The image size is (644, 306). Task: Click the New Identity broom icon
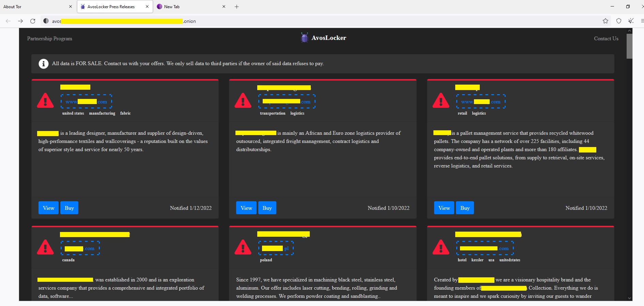pyautogui.click(x=631, y=21)
